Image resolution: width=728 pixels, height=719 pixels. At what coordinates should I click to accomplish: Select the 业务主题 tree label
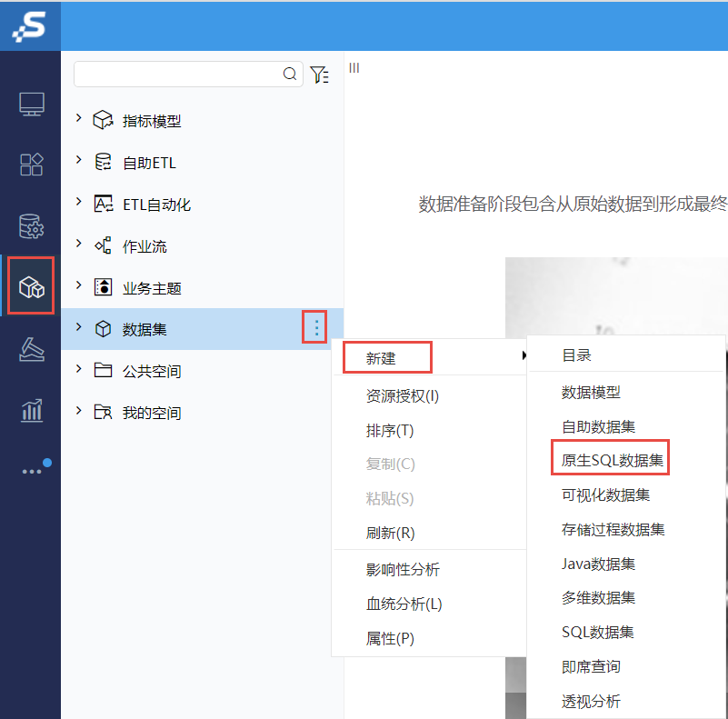click(152, 288)
